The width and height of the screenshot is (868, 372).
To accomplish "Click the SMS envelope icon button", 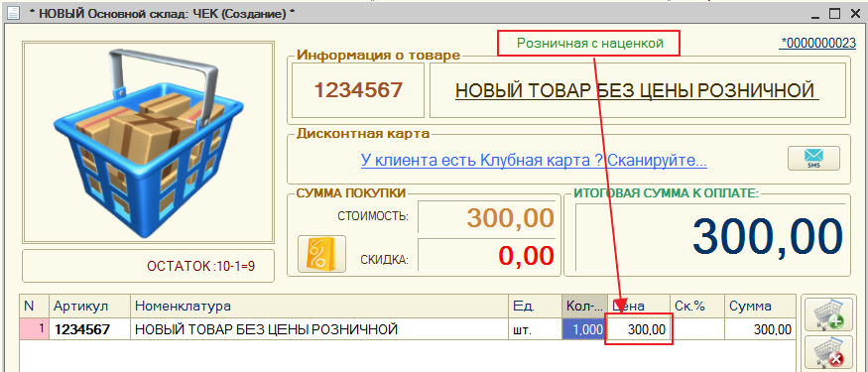I will [813, 159].
